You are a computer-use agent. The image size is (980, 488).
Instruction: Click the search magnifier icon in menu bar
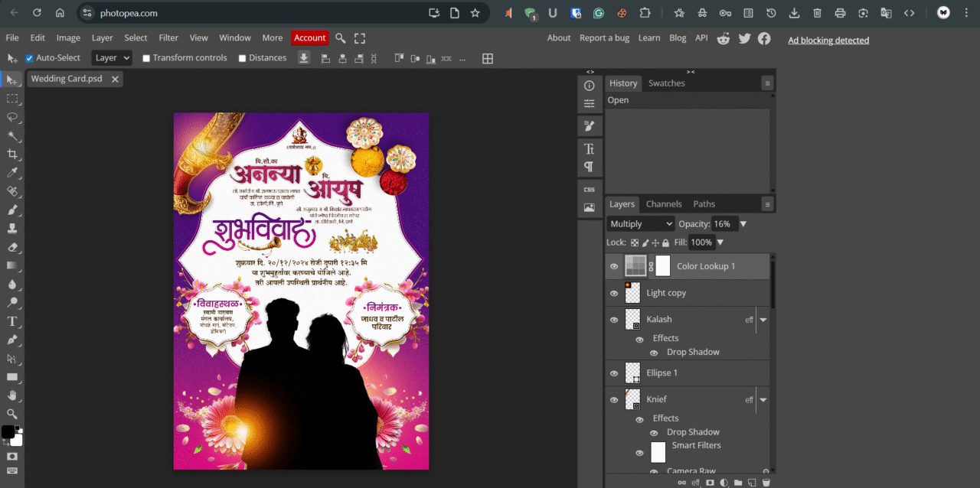341,38
